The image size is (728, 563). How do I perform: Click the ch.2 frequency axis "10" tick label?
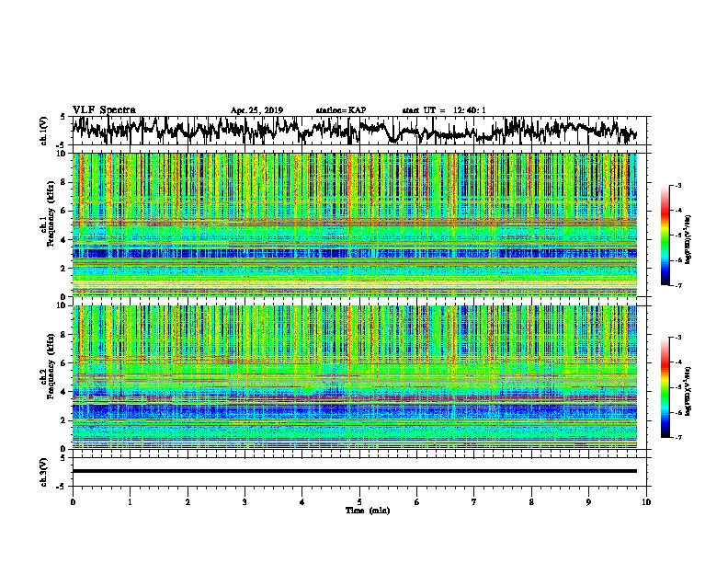coord(63,305)
